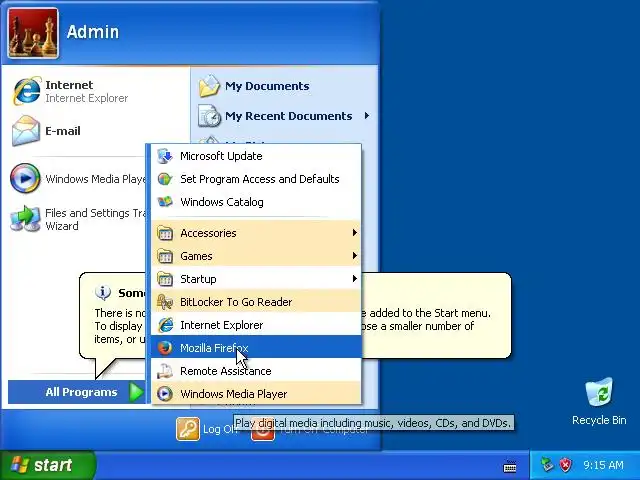
Task: Click the E-mail label text
Action: 63,131
